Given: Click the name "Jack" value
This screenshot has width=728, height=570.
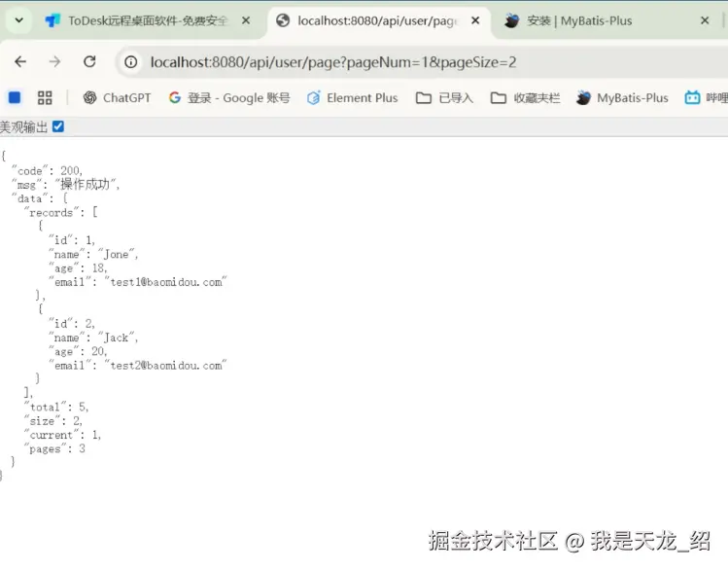Looking at the screenshot, I should click(x=116, y=338).
